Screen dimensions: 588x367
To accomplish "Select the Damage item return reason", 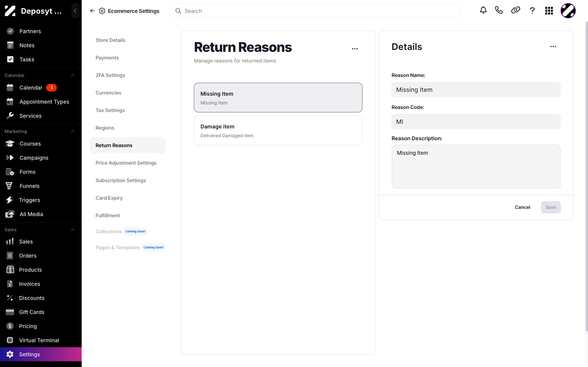I will 278,130.
